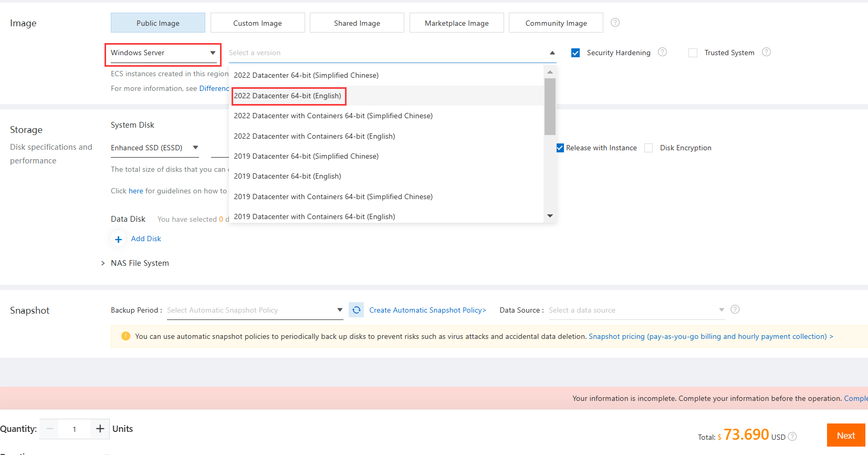Open Create Automatic Snapshot Policy link

point(427,311)
